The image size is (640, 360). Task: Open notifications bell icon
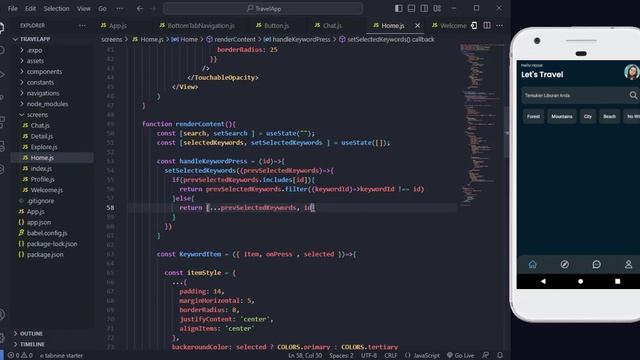pyautogui.click(x=500, y=356)
